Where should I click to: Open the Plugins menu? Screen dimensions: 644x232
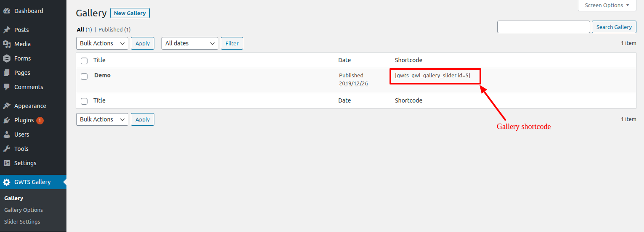33,120
